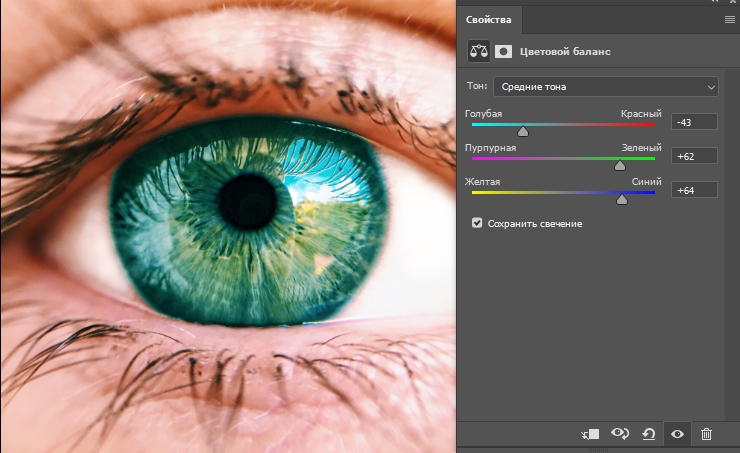Click the Пурпурная label

pyautogui.click(x=490, y=148)
